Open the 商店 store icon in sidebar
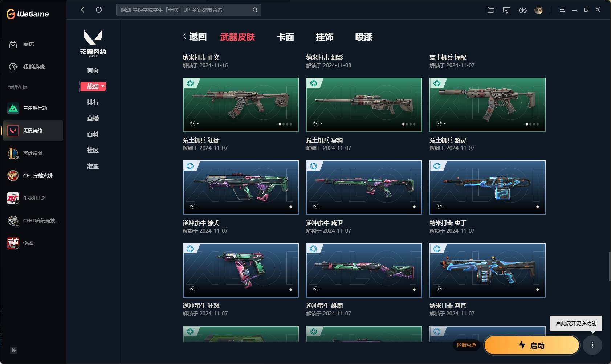The height and width of the screenshot is (364, 611). coord(13,44)
